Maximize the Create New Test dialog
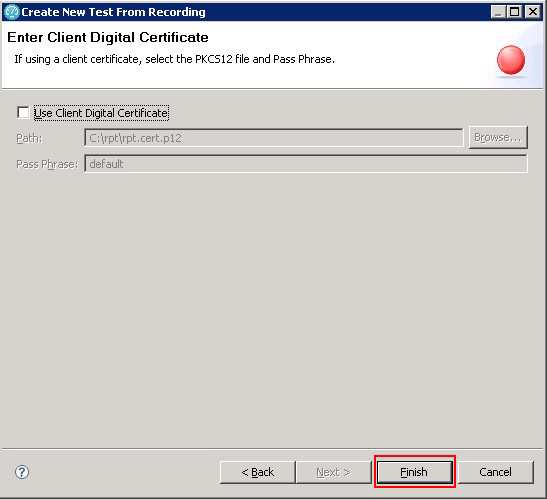 [515, 12]
